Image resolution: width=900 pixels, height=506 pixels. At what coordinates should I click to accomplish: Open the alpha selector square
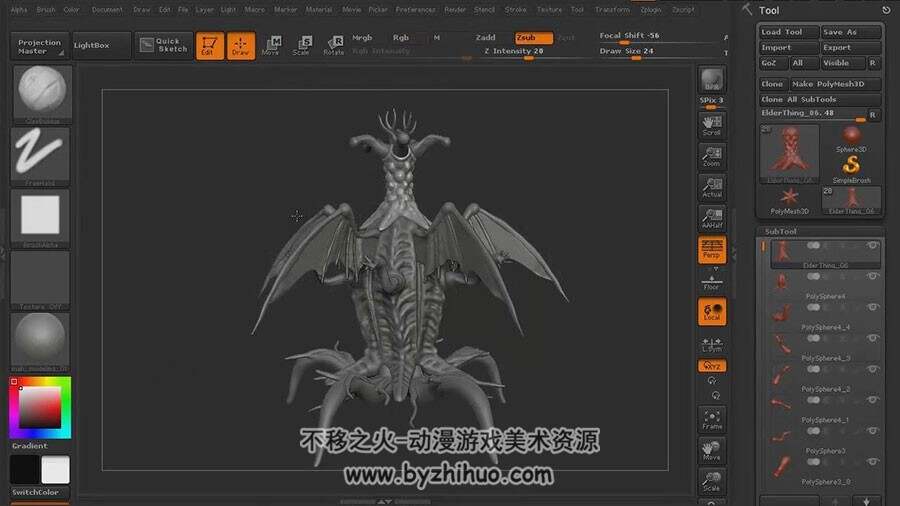(x=40, y=217)
